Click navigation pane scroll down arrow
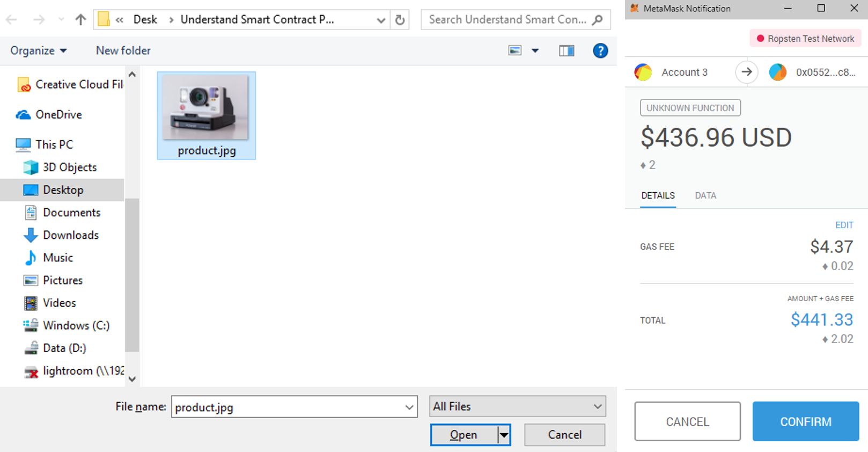The width and height of the screenshot is (868, 452). tap(132, 379)
